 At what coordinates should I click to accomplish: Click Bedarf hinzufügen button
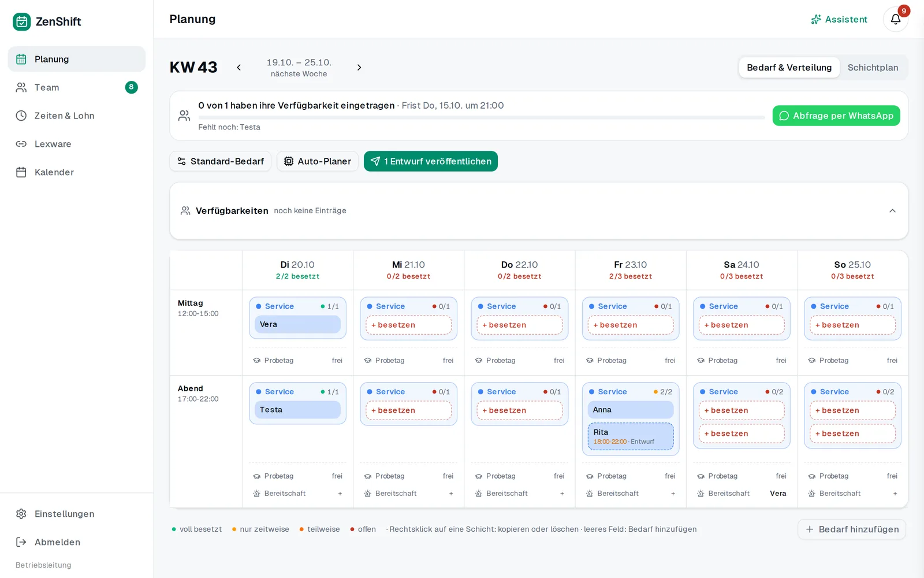[852, 529]
